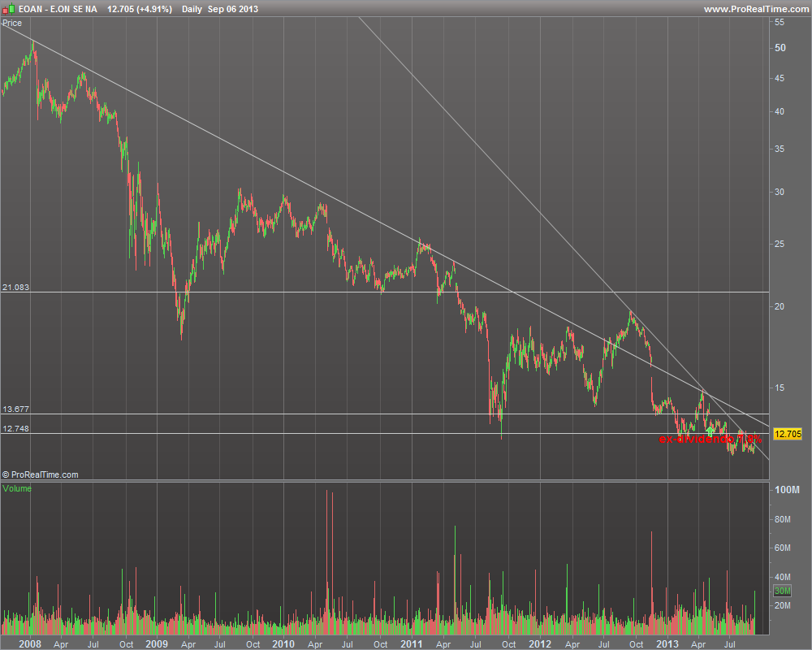812x650 pixels.
Task: Click the Volume panel label
Action: point(16,488)
